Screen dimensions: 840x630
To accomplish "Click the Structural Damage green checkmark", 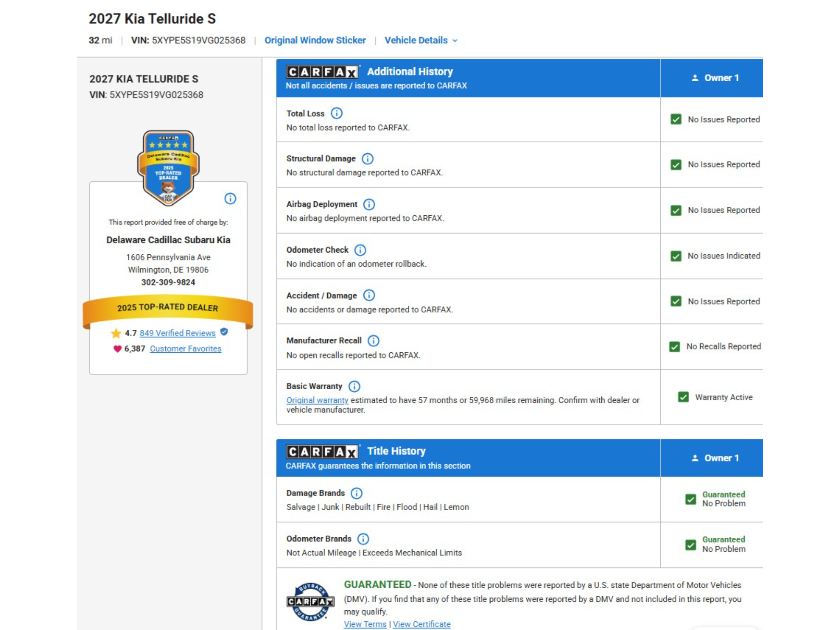I will [x=676, y=164].
